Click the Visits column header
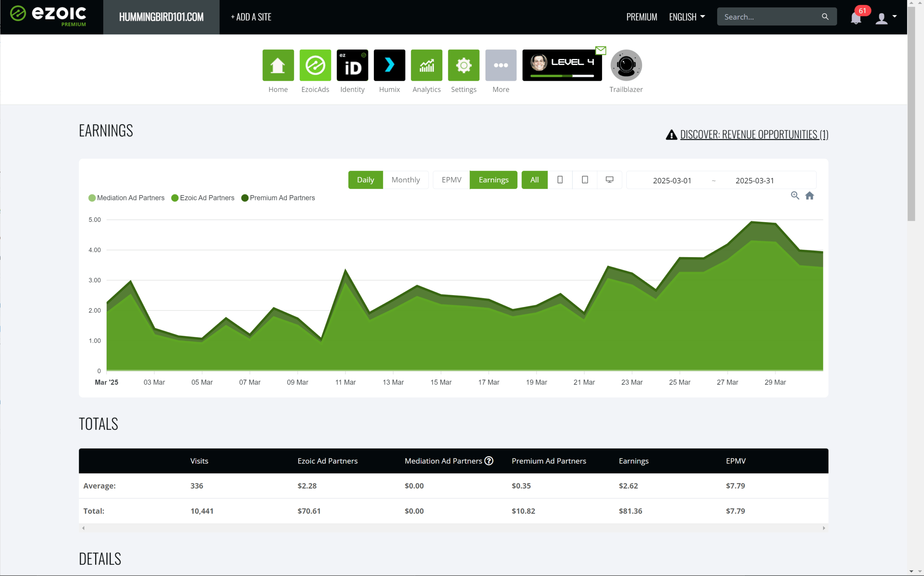The height and width of the screenshot is (576, 924). click(199, 461)
